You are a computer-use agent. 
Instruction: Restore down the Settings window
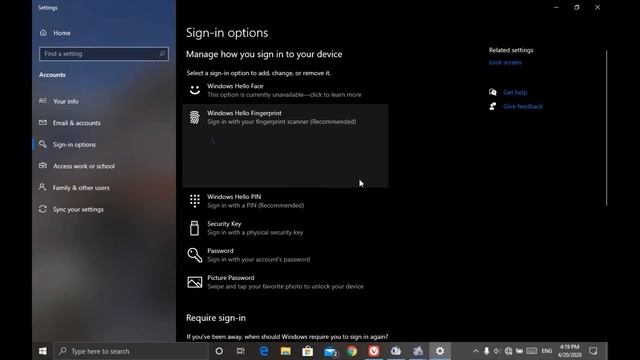point(577,7)
